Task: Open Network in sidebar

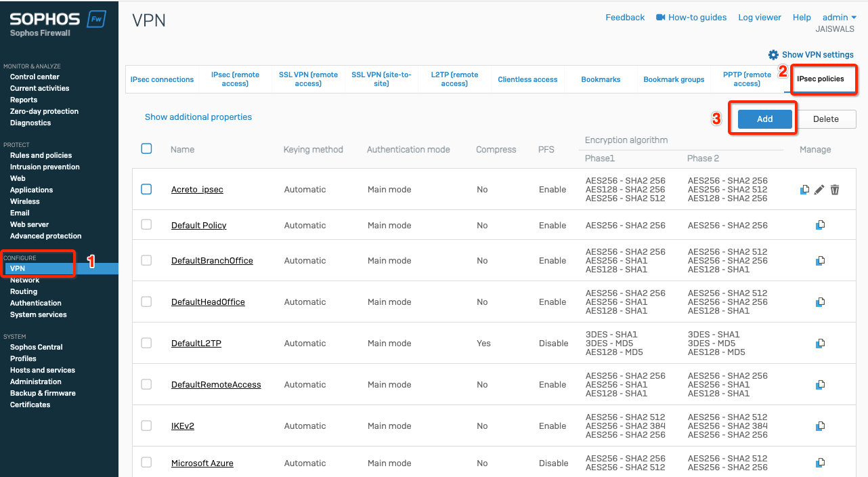Action: tap(24, 280)
